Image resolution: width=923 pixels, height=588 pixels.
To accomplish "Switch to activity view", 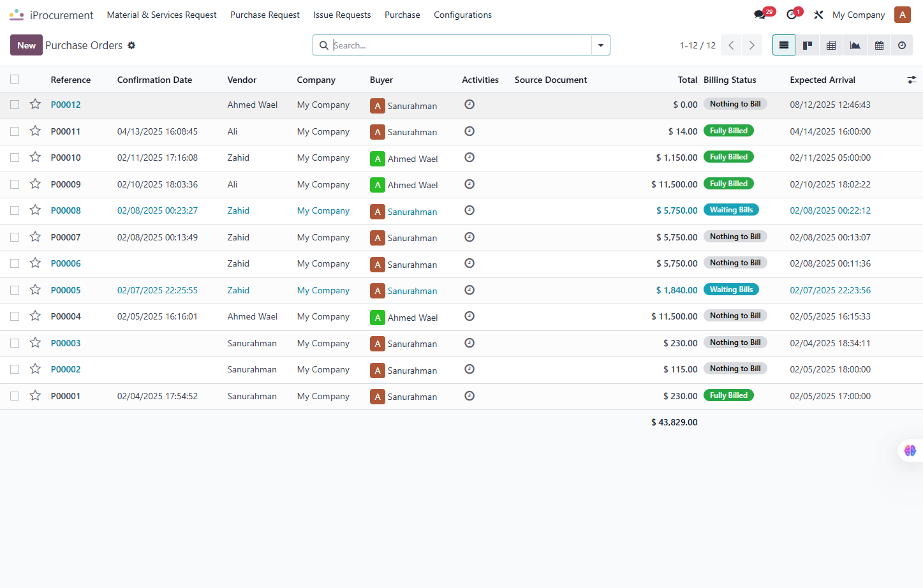I will click(x=902, y=45).
